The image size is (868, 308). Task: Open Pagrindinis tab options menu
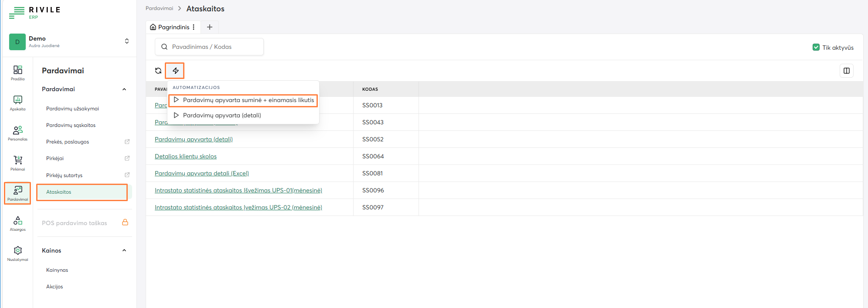click(194, 27)
